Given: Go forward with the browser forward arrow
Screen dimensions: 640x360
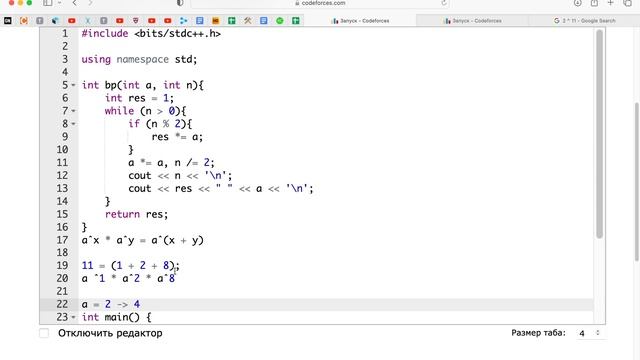Looking at the screenshot, I should pyautogui.click(x=90, y=3).
